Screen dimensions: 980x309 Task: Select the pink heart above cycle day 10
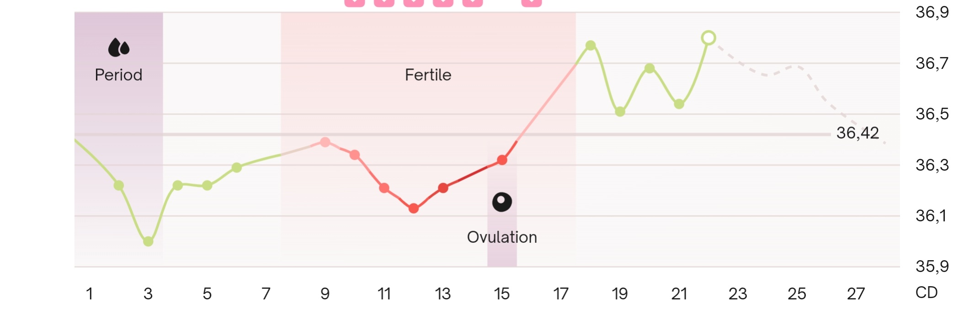pos(355,3)
